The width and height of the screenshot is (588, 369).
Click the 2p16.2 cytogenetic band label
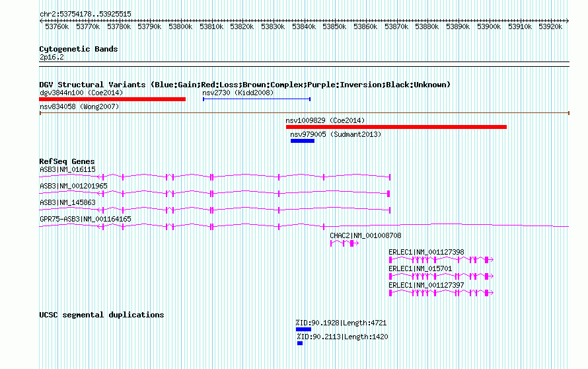(x=52, y=57)
